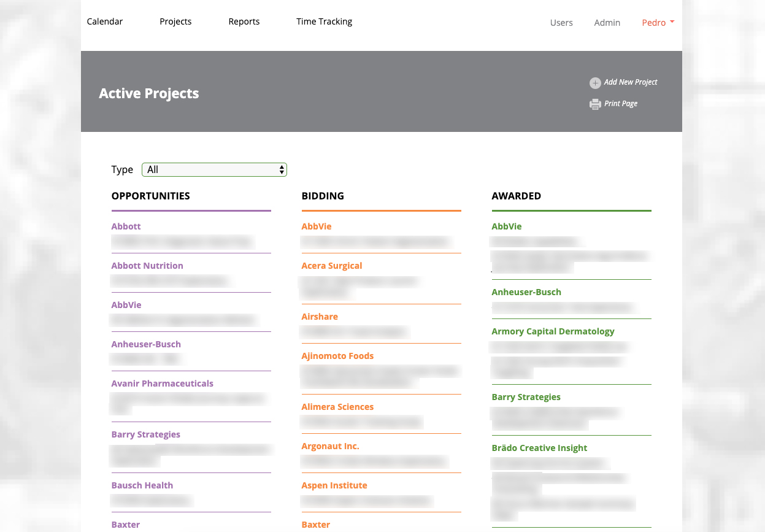Select Anheuser-Busch under Awarded
Viewport: 765px width, 532px height.
[x=526, y=292]
